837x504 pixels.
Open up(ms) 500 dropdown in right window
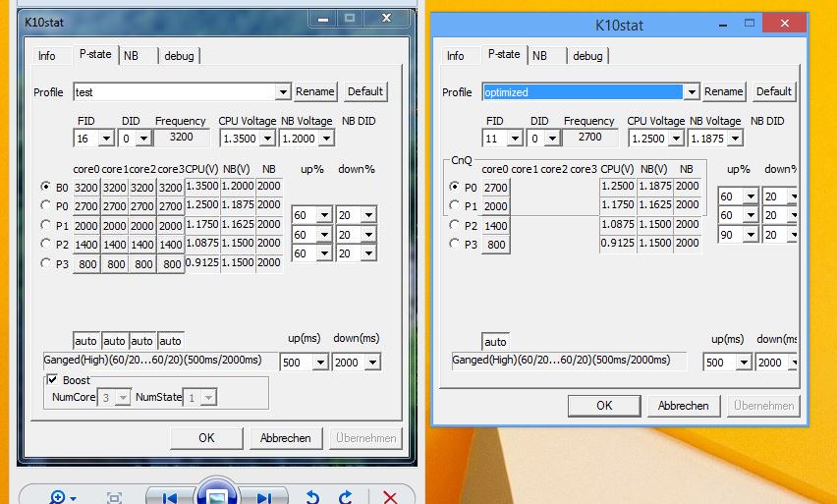[x=744, y=363]
